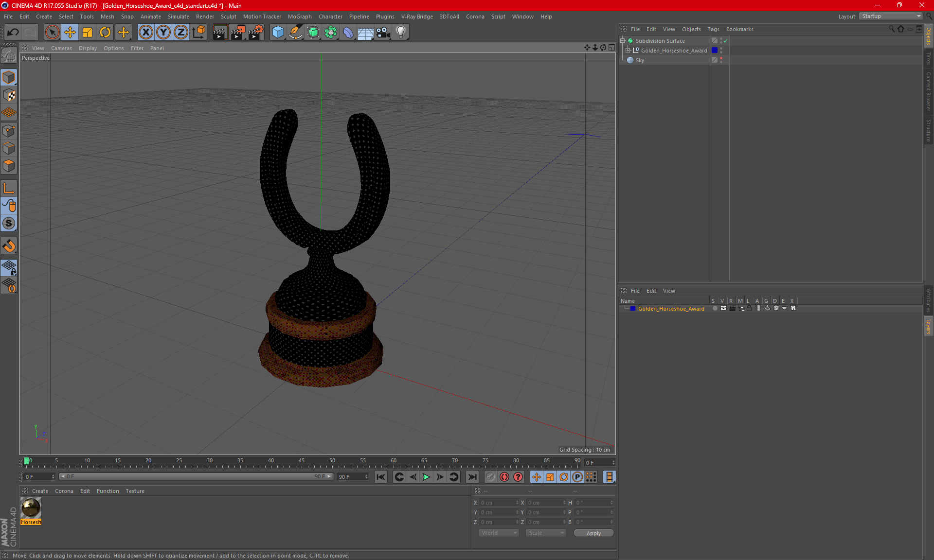Render to Picture Viewer
This screenshot has width=934, height=560.
click(x=238, y=33)
